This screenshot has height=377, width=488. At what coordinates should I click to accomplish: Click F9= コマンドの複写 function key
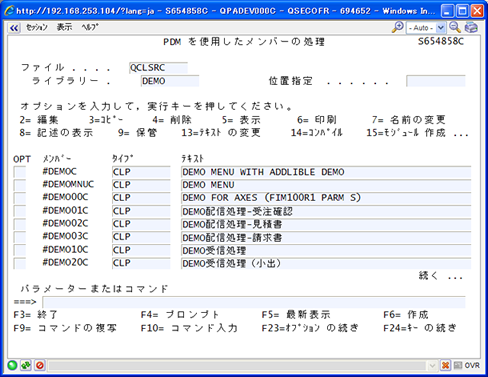(65, 328)
